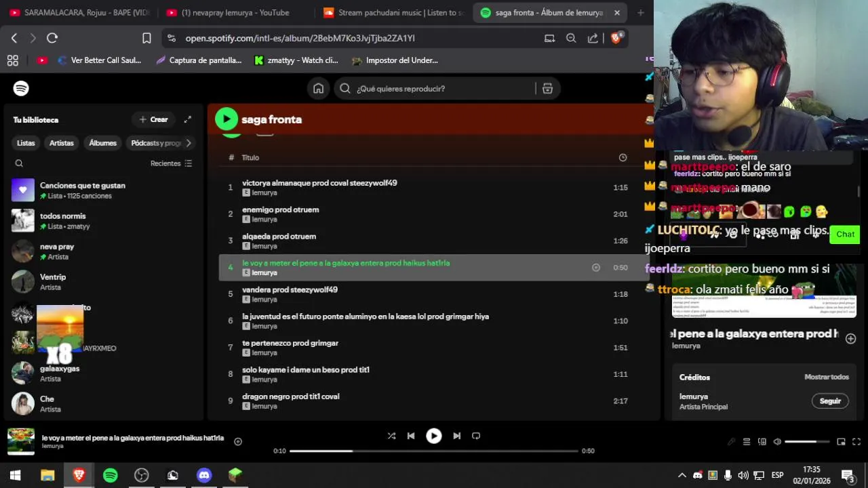
Task: Open the playback queue icon
Action: (747, 442)
